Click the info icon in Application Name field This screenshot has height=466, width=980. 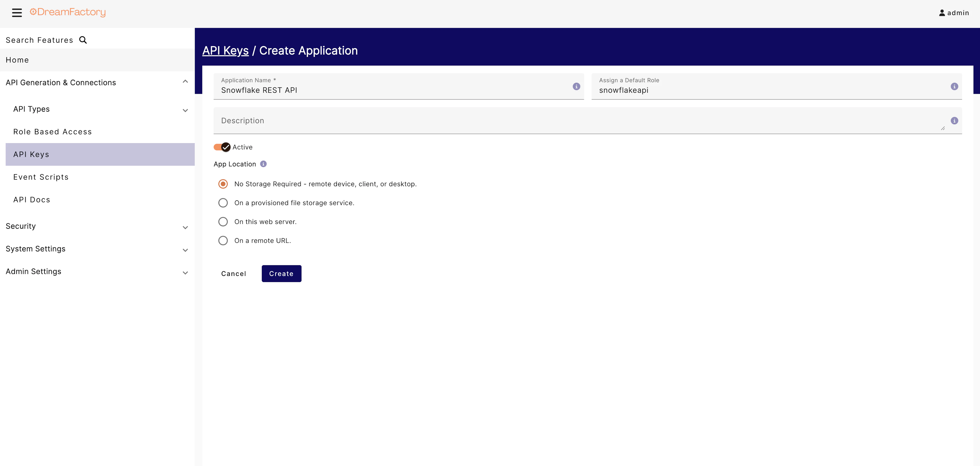pyautogui.click(x=576, y=86)
